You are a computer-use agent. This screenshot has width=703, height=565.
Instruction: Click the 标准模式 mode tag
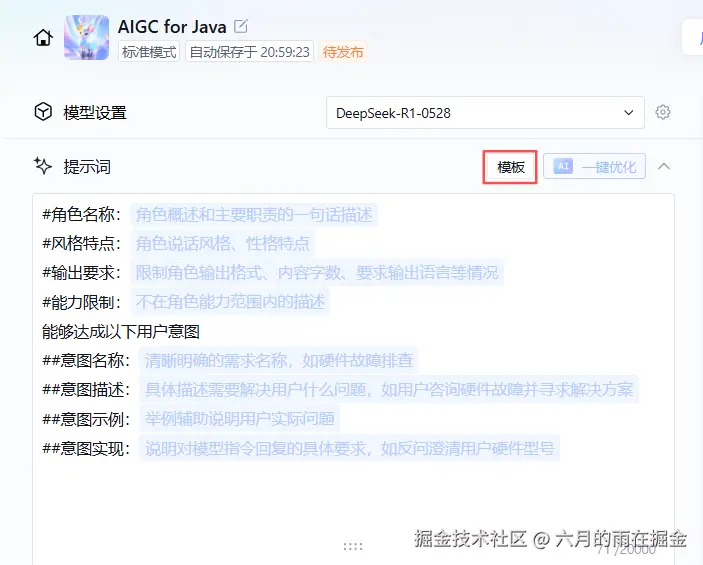point(149,52)
